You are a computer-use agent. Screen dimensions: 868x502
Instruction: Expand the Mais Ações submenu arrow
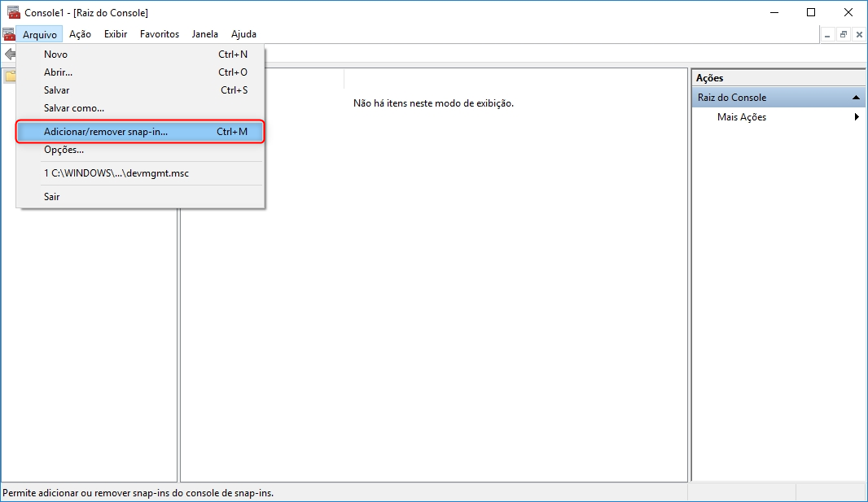(x=857, y=116)
